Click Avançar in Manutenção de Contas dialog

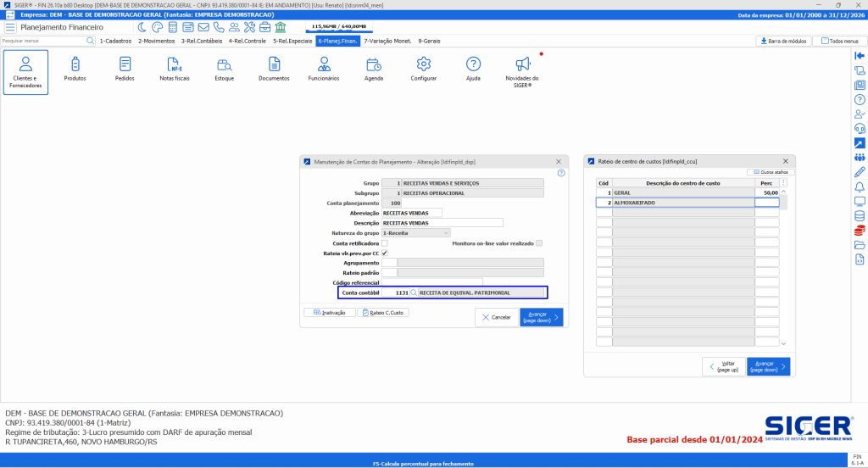[542, 317]
